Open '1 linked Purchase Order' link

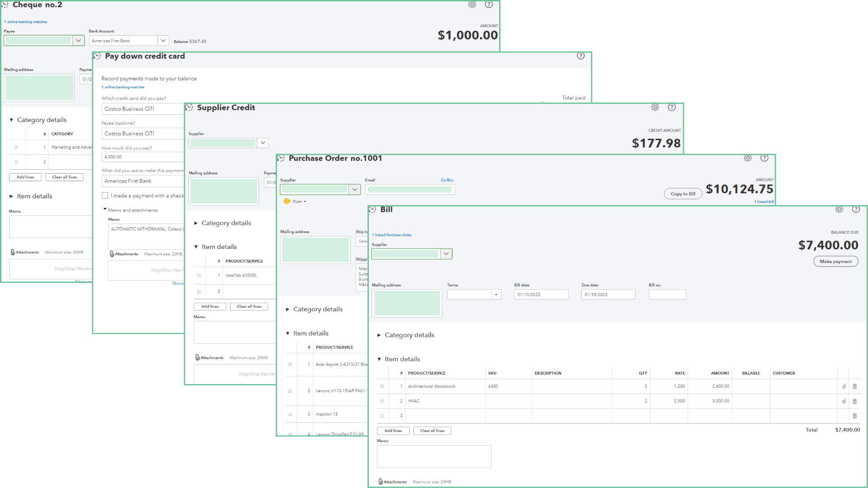click(392, 235)
